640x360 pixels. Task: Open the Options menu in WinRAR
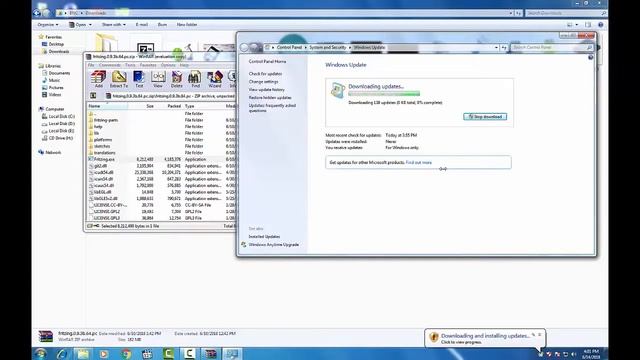click(168, 65)
